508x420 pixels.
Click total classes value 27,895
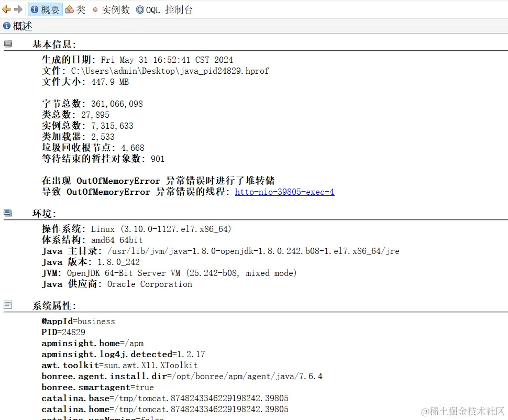[95, 115]
